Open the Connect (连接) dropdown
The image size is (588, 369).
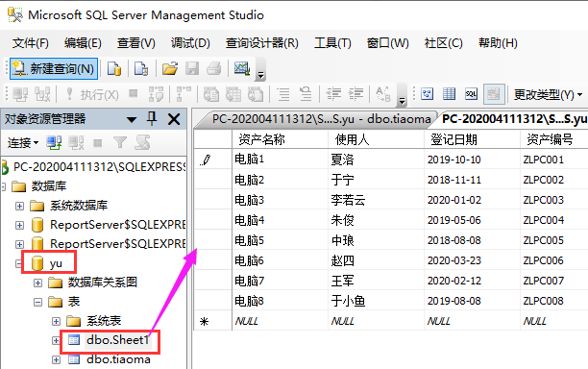coord(23,143)
